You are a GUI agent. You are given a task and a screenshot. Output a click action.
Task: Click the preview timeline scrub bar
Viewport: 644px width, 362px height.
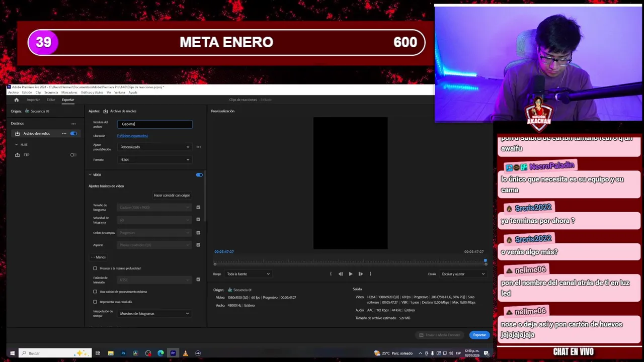pos(350,263)
